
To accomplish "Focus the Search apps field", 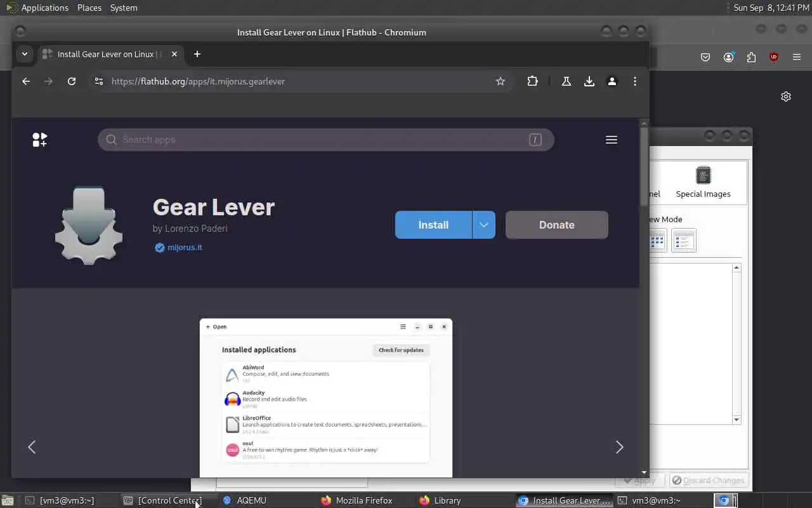I will [326, 140].
